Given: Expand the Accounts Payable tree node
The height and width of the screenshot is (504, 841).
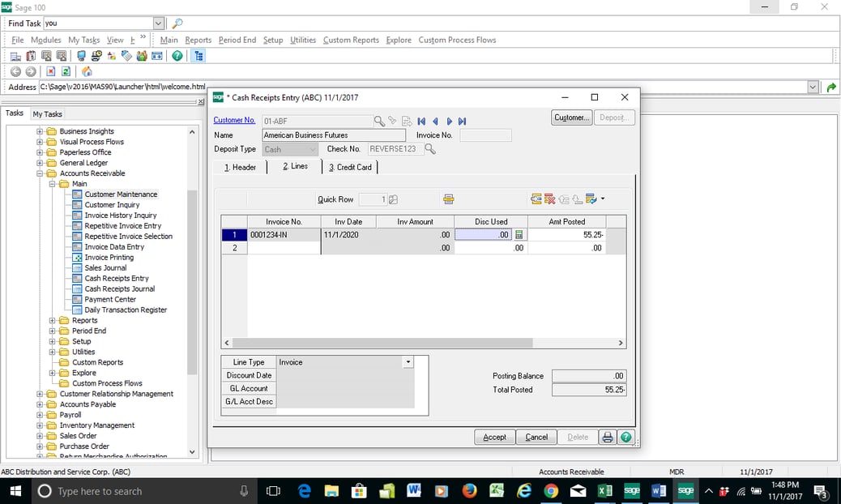Looking at the screenshot, I should (39, 404).
